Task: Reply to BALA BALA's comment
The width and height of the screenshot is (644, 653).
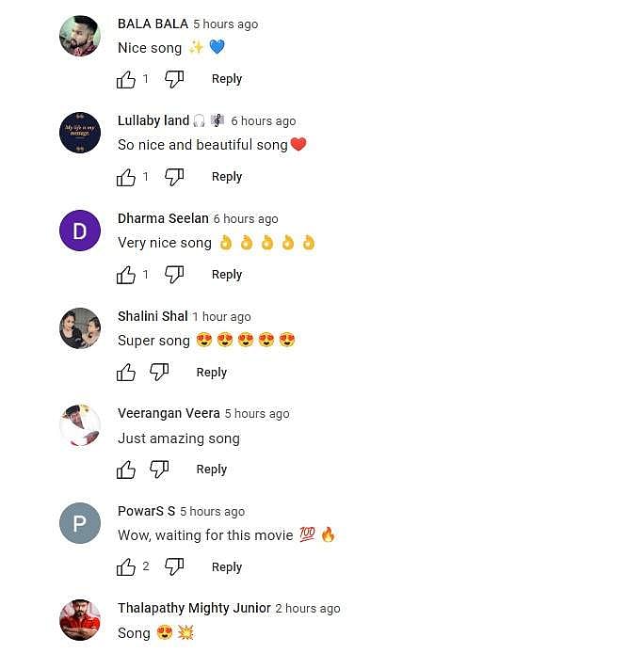Action: [227, 79]
